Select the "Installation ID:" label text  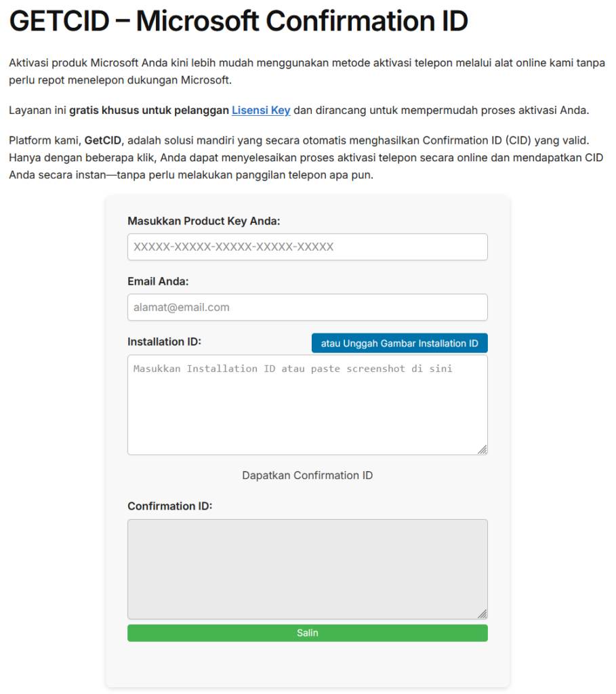[x=164, y=342]
